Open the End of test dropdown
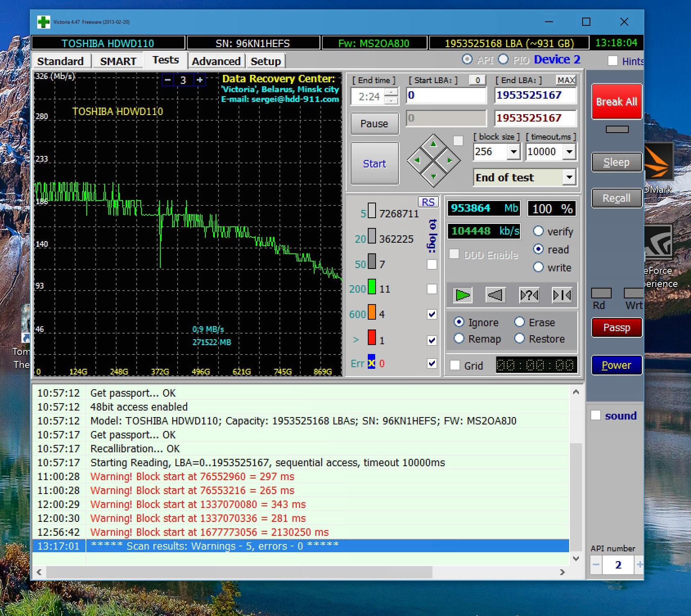The width and height of the screenshot is (691, 616). [x=569, y=177]
